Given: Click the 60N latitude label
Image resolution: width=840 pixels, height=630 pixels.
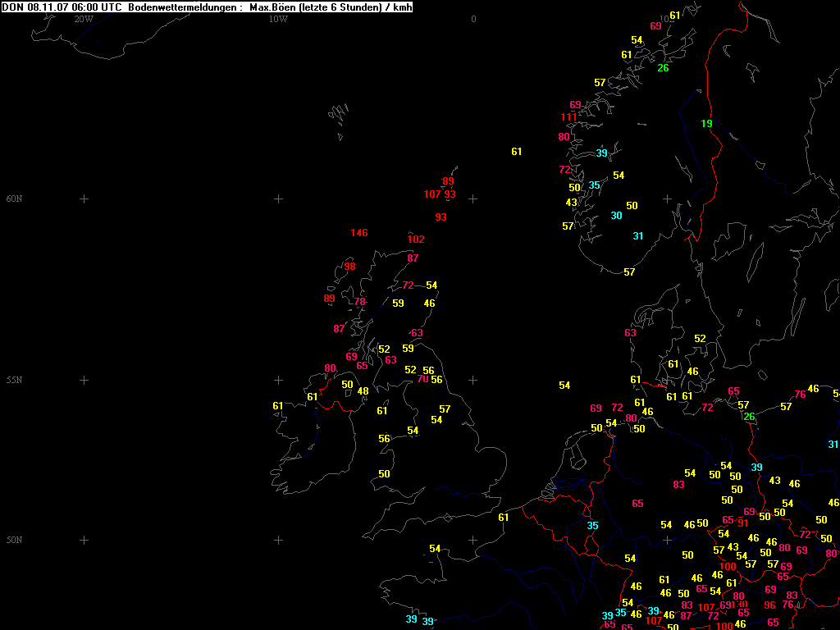Looking at the screenshot, I should pyautogui.click(x=14, y=199).
